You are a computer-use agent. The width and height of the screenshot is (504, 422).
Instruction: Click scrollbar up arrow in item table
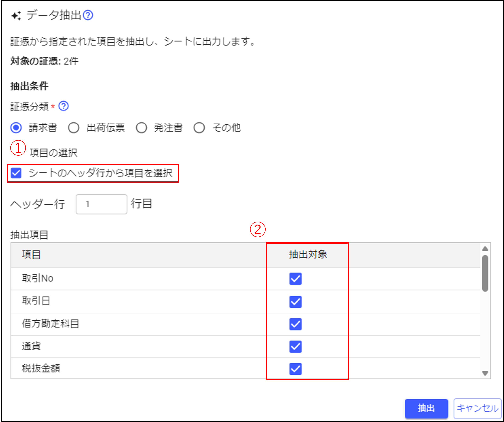tap(485, 249)
